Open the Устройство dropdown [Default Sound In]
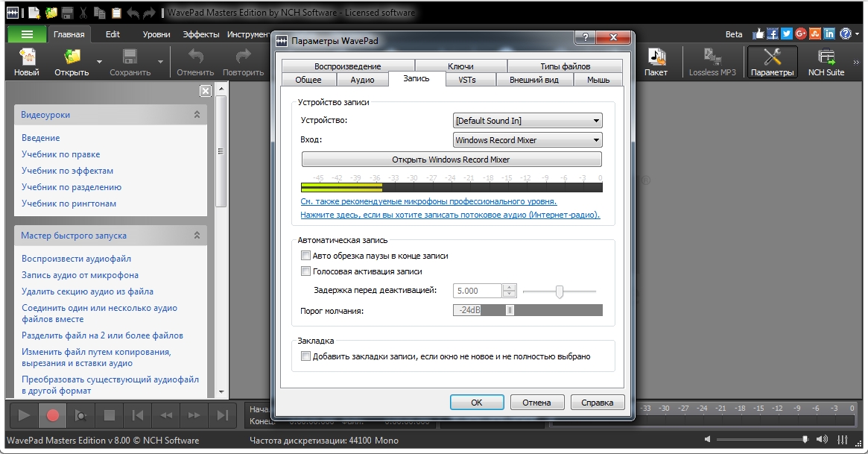868x454 pixels. pos(528,121)
